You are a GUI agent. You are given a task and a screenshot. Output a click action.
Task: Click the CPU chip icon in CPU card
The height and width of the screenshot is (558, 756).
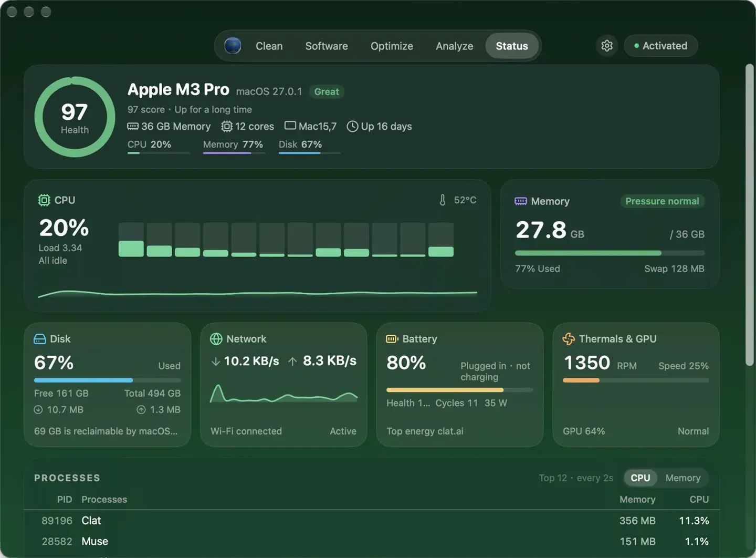tap(44, 200)
